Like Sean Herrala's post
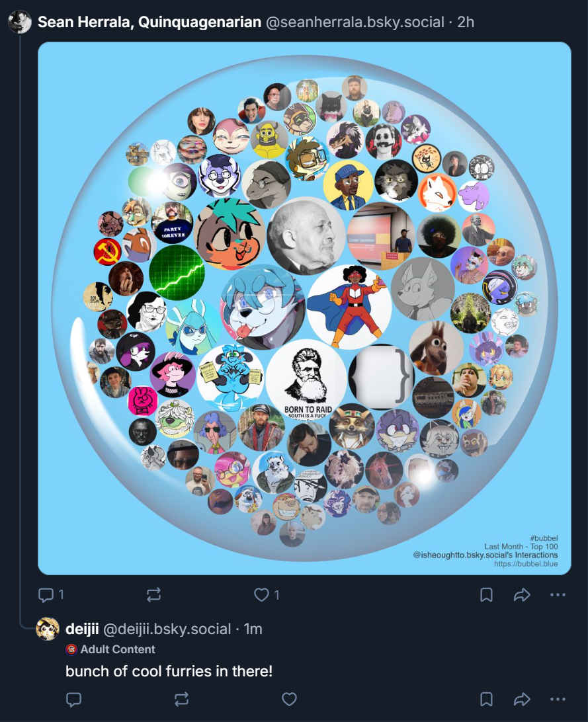The height and width of the screenshot is (722, 588). 262,595
